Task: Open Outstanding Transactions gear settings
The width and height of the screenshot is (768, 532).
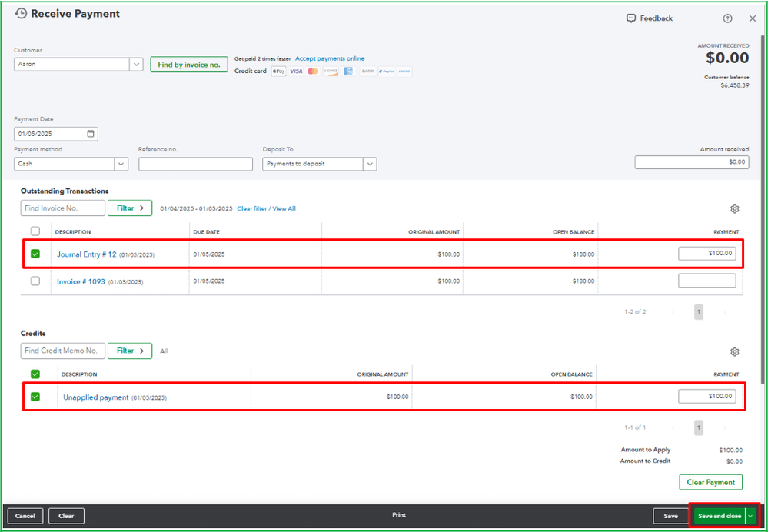Action: (734, 208)
